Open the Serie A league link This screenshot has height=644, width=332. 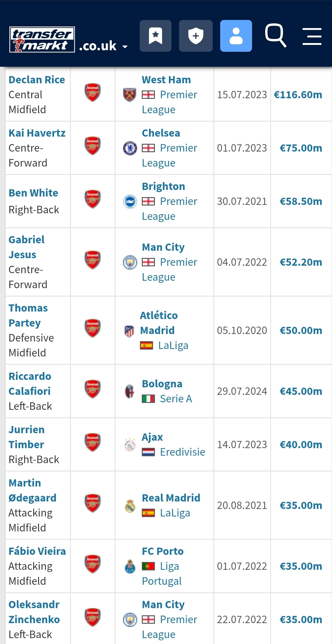[176, 399]
